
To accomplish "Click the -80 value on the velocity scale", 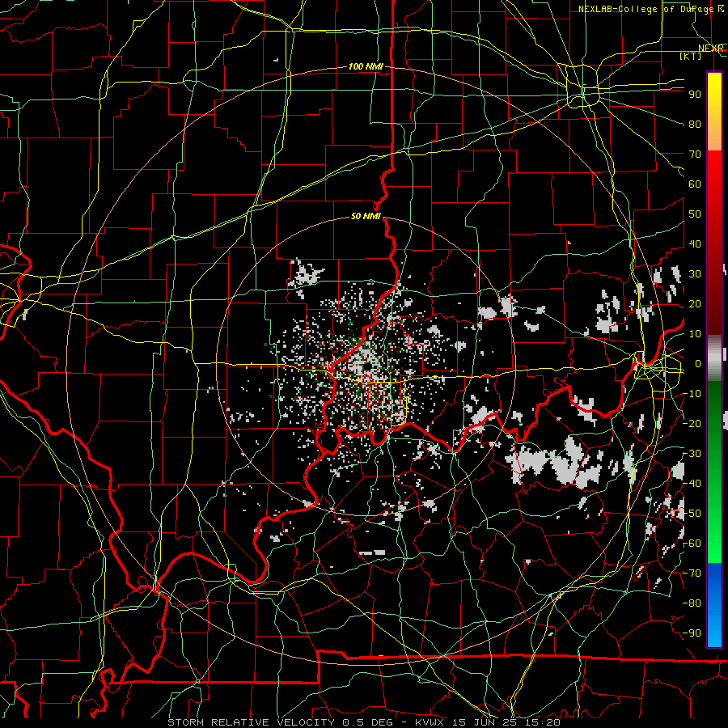I will point(692,603).
